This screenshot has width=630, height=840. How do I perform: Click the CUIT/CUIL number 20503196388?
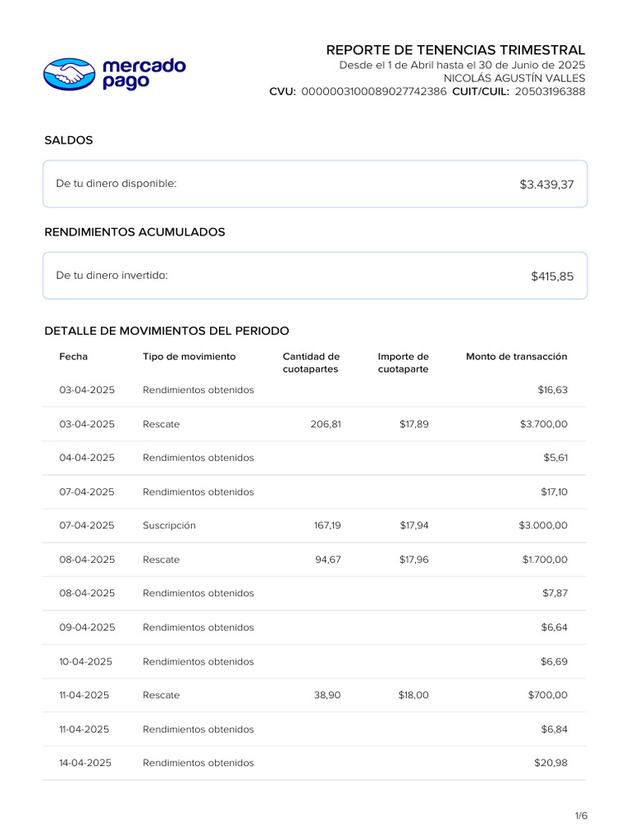pos(550,92)
